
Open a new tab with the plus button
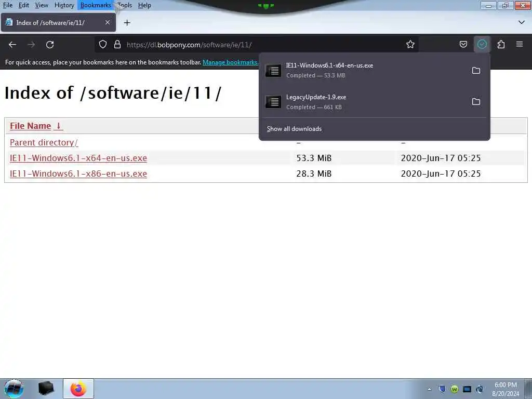click(127, 23)
